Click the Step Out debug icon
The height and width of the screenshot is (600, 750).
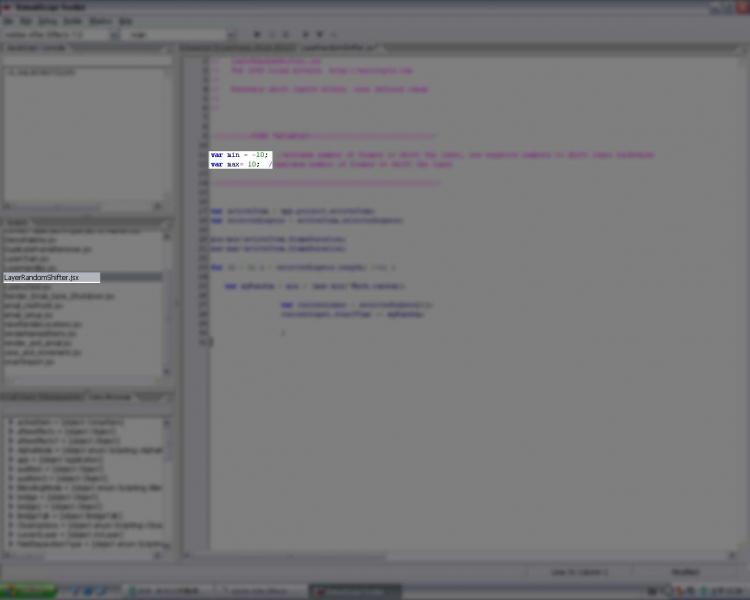coord(334,34)
